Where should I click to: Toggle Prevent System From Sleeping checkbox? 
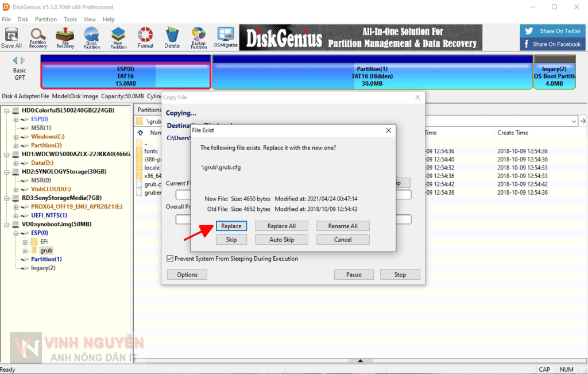click(x=169, y=259)
